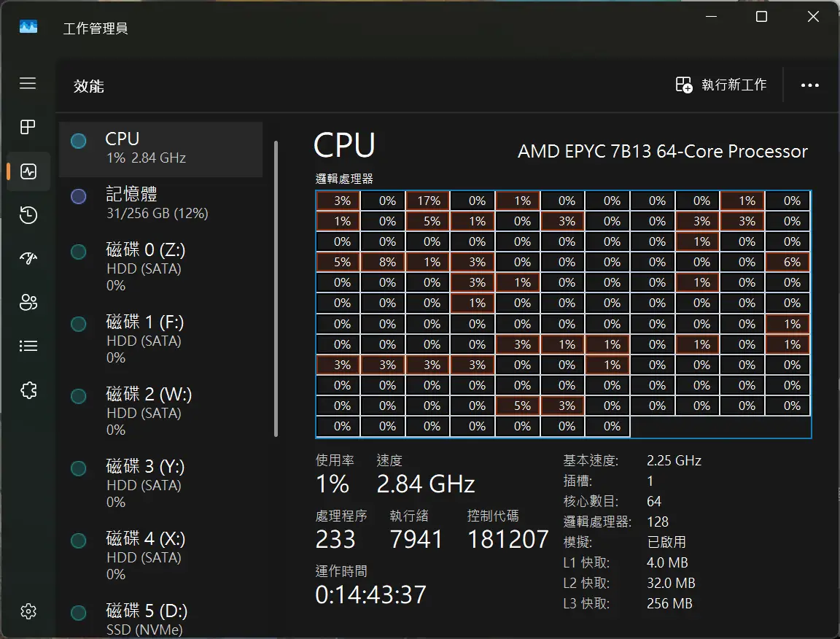The height and width of the screenshot is (639, 840).
Task: Select 磁碟 2 (W:) entry
Action: tap(160, 411)
